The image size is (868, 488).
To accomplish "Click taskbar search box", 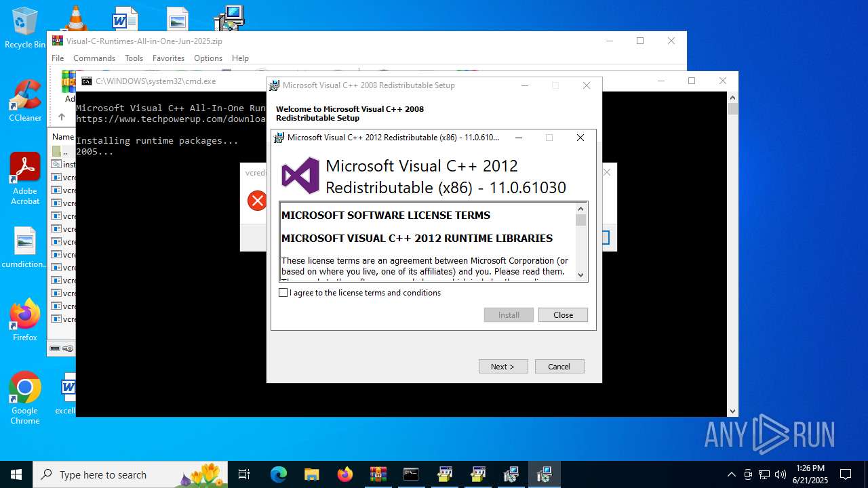I will point(130,474).
